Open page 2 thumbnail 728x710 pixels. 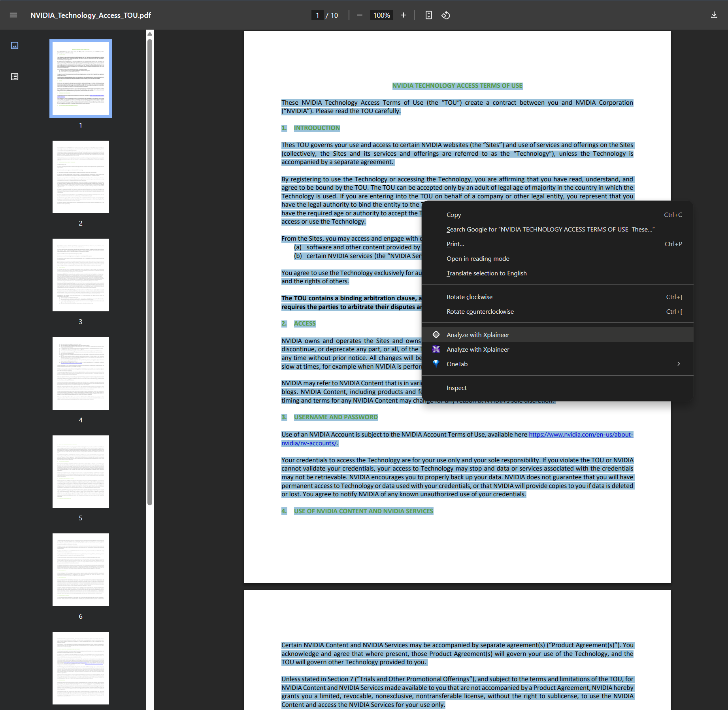(81, 177)
